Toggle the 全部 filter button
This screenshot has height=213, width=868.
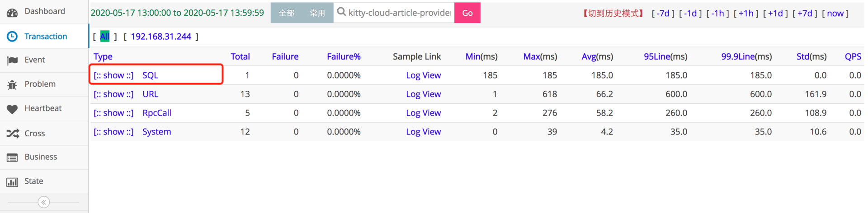coord(286,13)
